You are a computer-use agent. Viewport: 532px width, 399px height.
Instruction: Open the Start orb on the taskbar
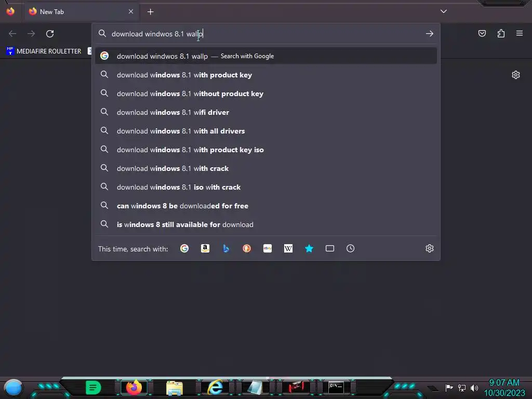click(x=14, y=388)
